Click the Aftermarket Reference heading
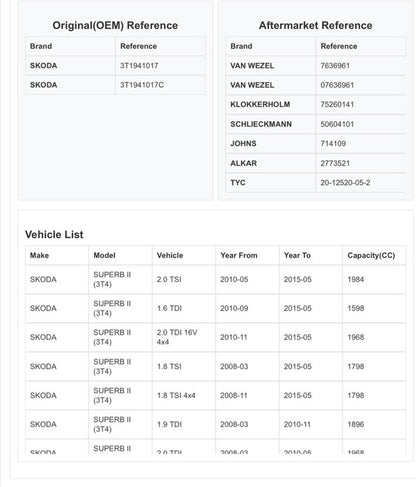This screenshot has height=487, width=416. pyautogui.click(x=315, y=25)
